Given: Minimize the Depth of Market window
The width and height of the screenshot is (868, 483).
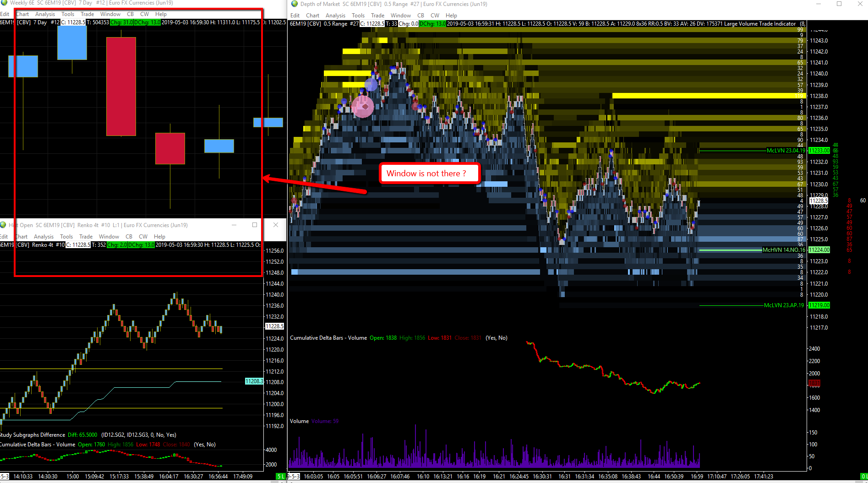Looking at the screenshot, I should pyautogui.click(x=818, y=4).
